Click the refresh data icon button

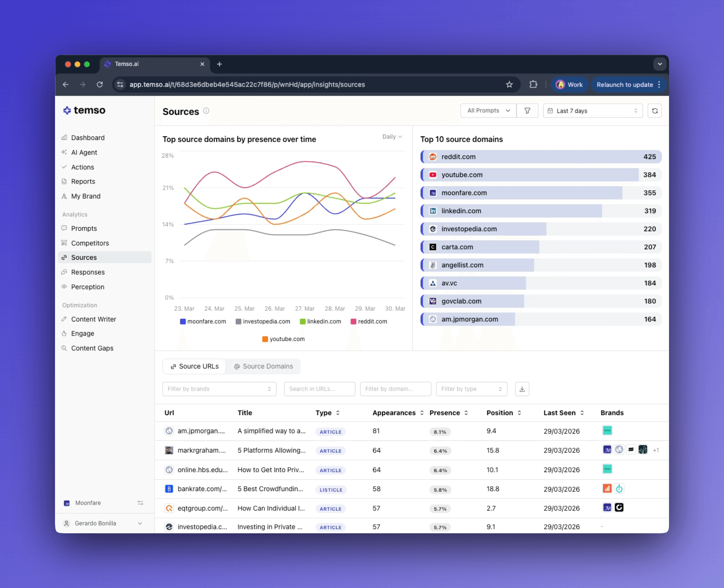655,111
